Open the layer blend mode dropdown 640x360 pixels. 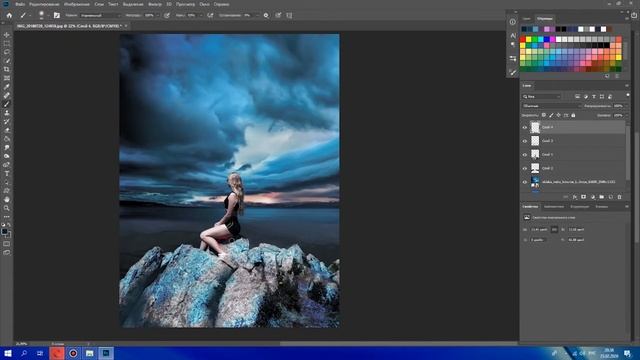point(551,106)
